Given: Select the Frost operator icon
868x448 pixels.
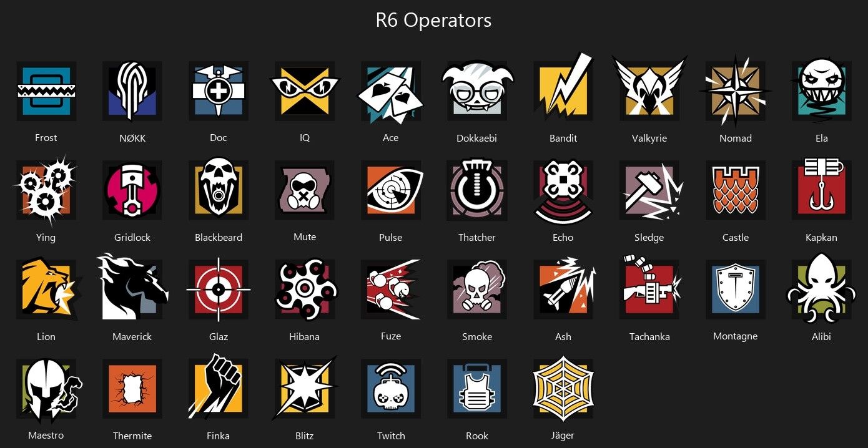Looking at the screenshot, I should [x=46, y=91].
